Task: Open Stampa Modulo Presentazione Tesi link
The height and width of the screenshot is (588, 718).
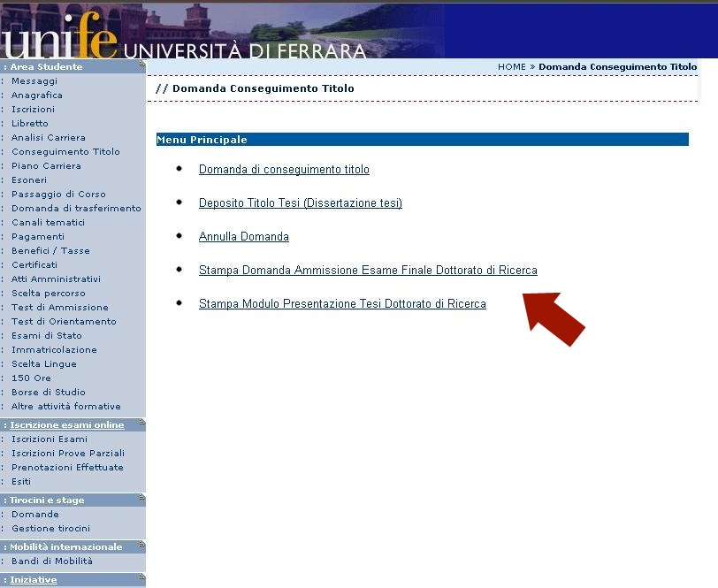Action: tap(342, 304)
